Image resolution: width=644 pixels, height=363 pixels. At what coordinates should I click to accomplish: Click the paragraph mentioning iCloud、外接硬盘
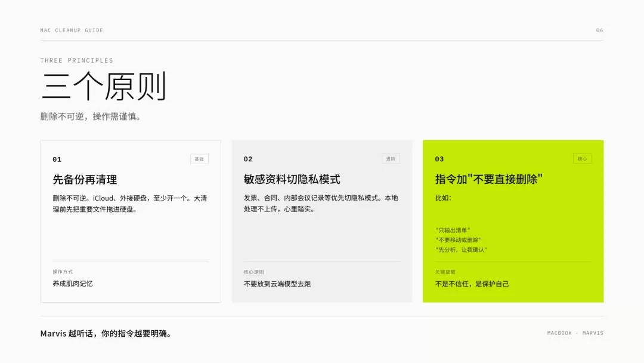[x=130, y=204]
